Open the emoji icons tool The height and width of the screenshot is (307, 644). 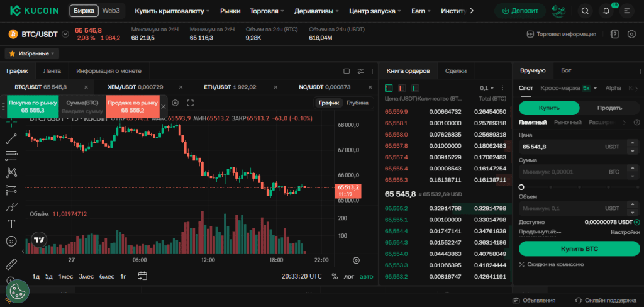click(11, 241)
